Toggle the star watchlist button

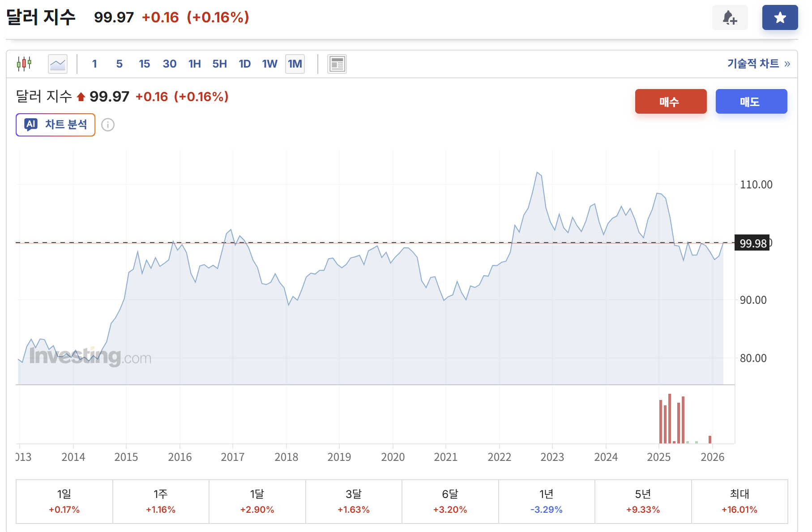[x=780, y=17]
